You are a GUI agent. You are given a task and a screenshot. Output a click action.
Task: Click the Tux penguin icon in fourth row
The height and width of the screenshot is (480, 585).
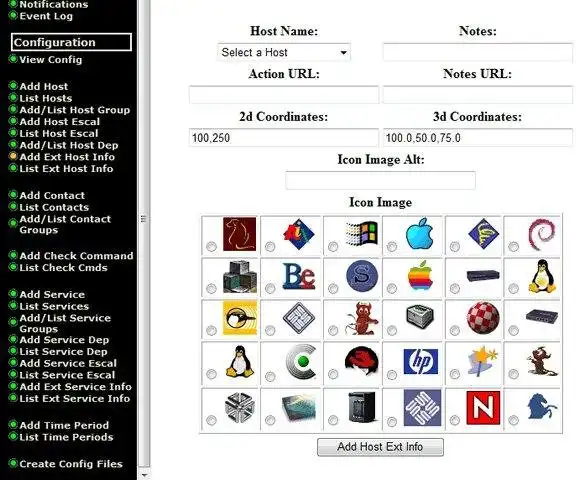point(240,361)
